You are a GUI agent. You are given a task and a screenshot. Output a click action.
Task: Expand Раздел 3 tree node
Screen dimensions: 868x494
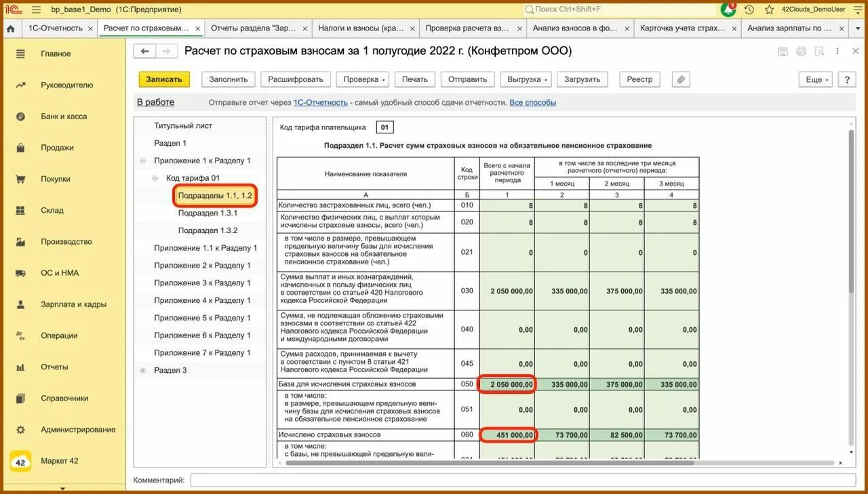tap(142, 370)
